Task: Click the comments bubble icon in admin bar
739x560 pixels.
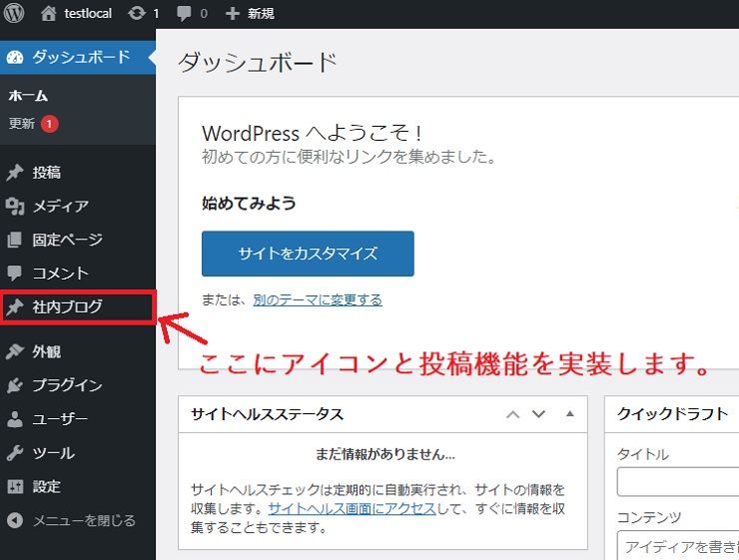Action: [184, 13]
